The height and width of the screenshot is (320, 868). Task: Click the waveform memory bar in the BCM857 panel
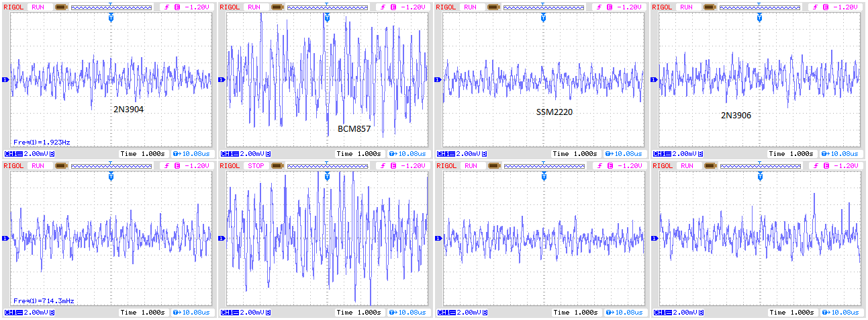coord(328,7)
